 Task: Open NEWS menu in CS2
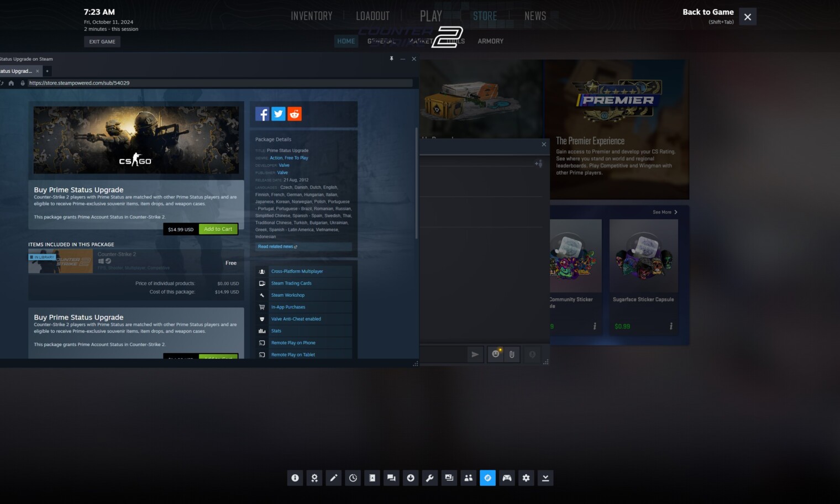point(535,16)
